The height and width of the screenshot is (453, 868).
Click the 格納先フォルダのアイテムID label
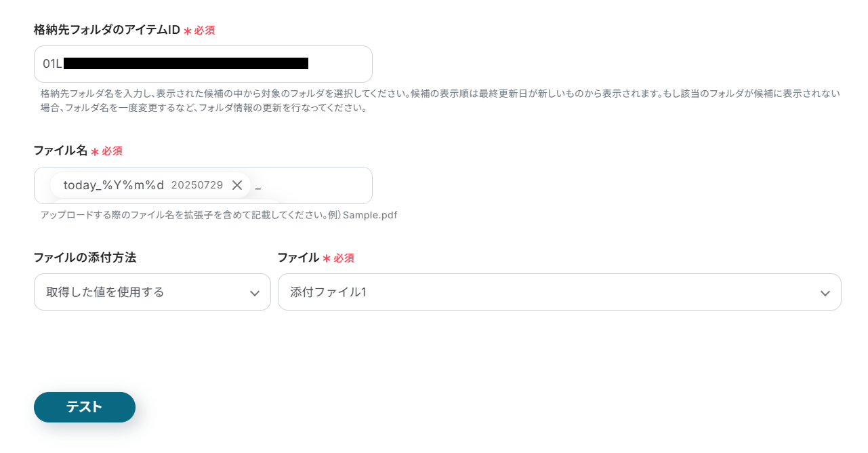click(x=107, y=30)
